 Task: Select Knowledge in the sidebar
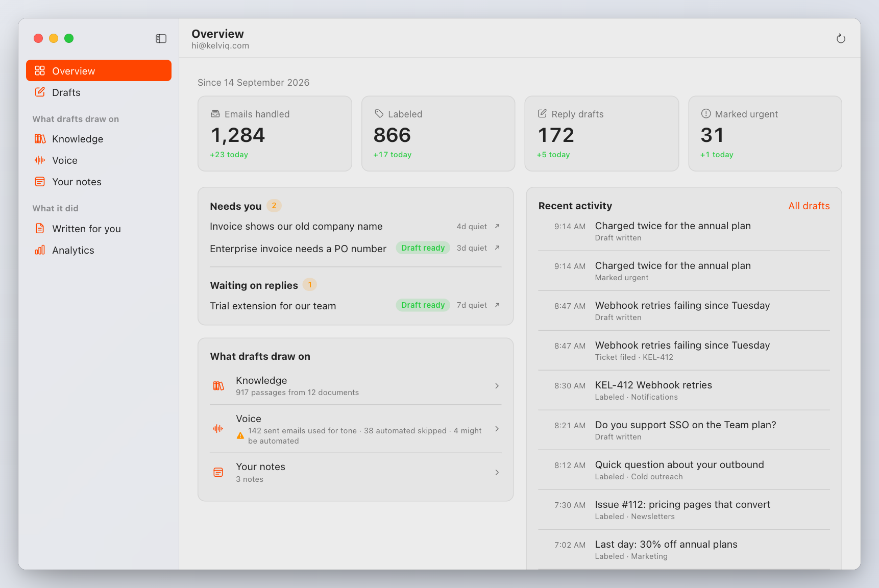tap(99, 139)
